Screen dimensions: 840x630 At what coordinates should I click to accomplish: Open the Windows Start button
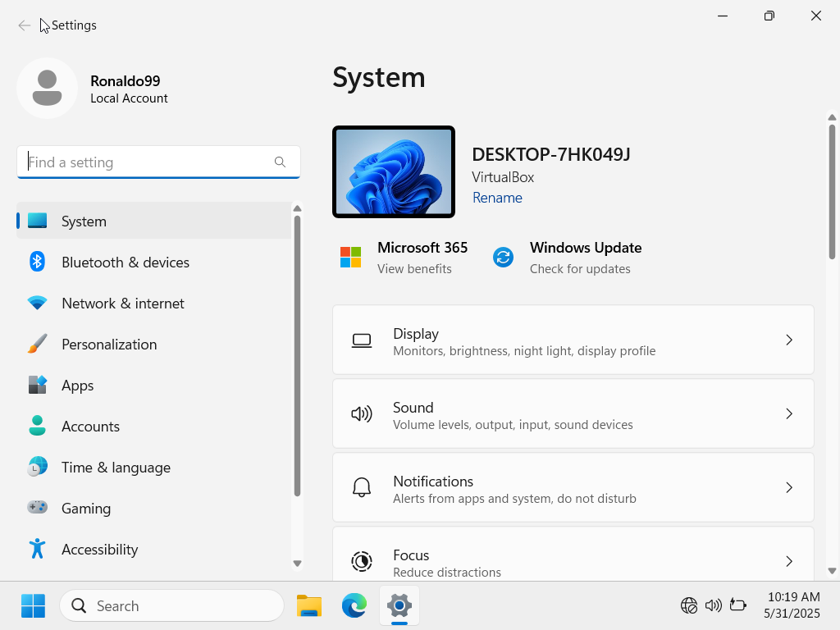click(x=33, y=606)
